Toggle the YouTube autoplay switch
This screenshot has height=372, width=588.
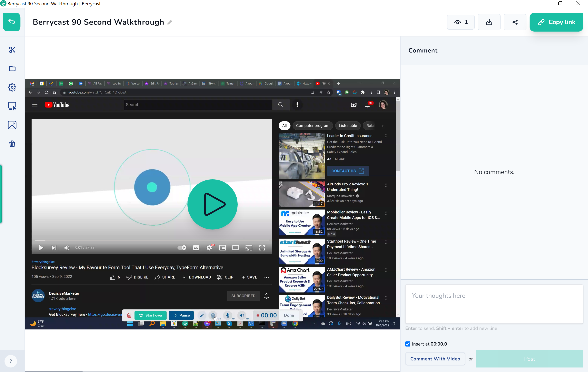[182, 248]
